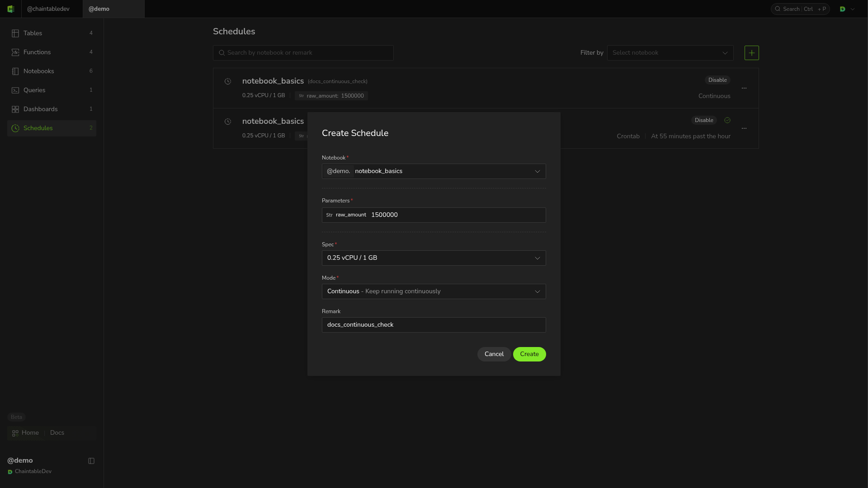Click the first notebook_basics schedule title
Screen dimensions: 868x488
[x=273, y=81]
